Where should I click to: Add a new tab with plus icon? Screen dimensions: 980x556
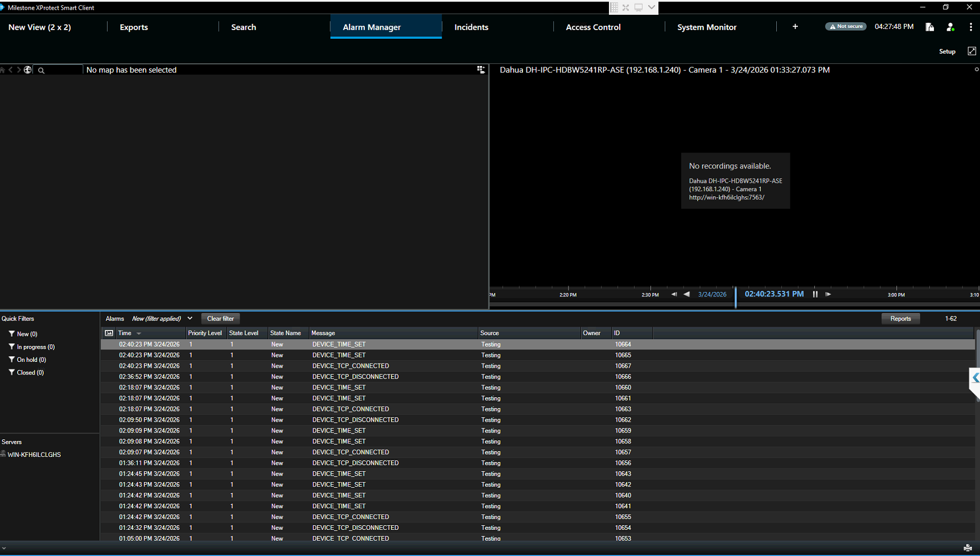[x=795, y=27]
